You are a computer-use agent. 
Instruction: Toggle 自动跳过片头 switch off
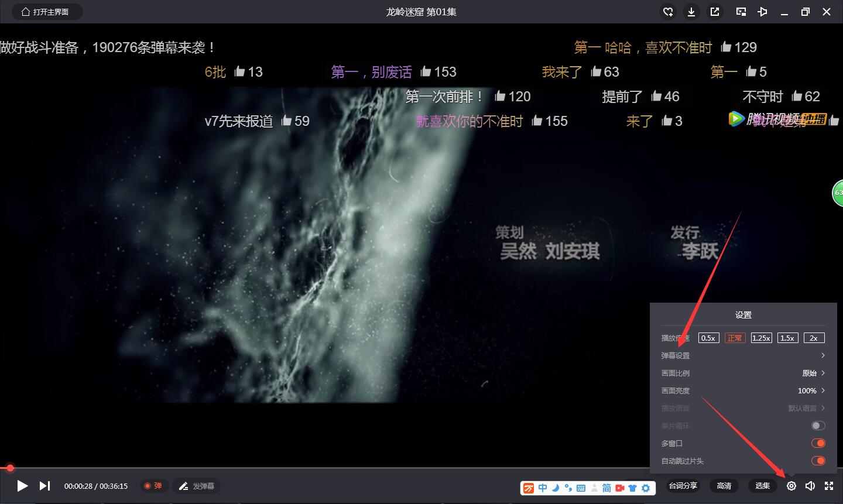(x=818, y=461)
